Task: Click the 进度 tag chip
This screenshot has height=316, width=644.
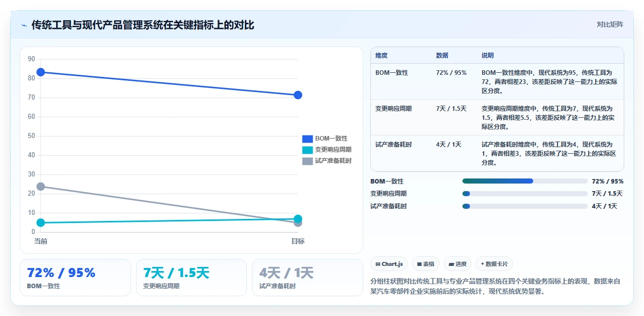Action: coord(457,264)
